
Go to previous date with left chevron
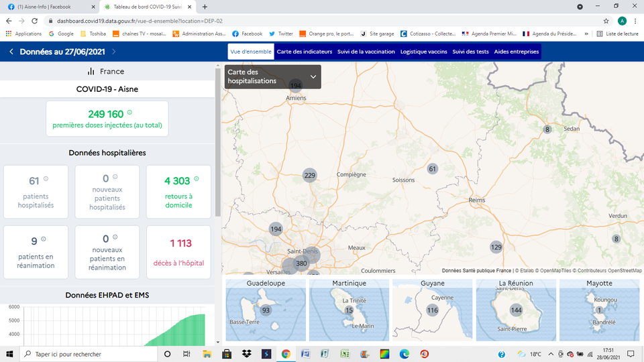click(x=11, y=52)
